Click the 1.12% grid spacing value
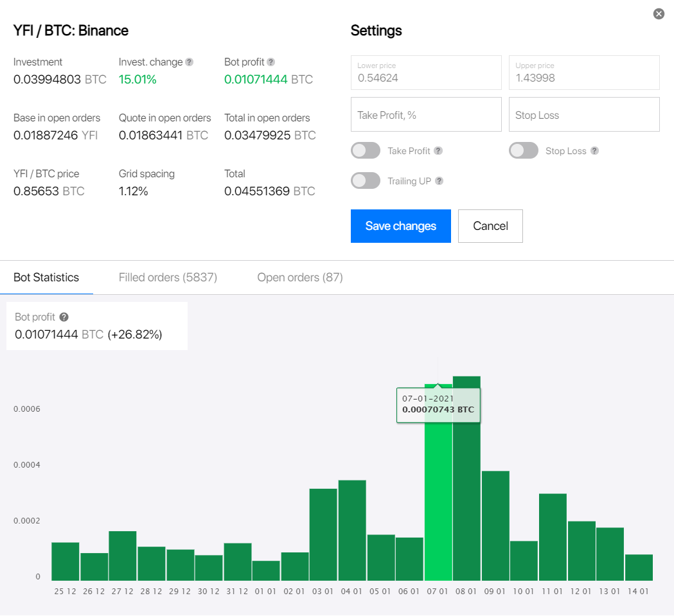The width and height of the screenshot is (674, 616). point(133,191)
